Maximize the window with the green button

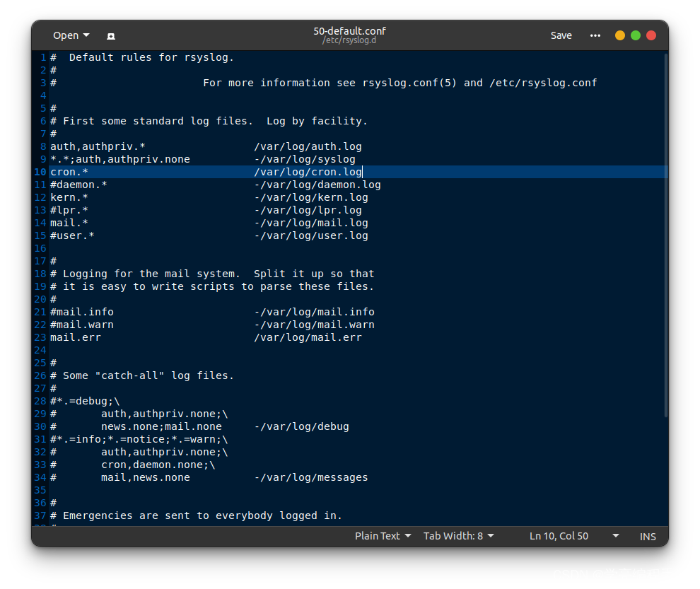(x=636, y=35)
